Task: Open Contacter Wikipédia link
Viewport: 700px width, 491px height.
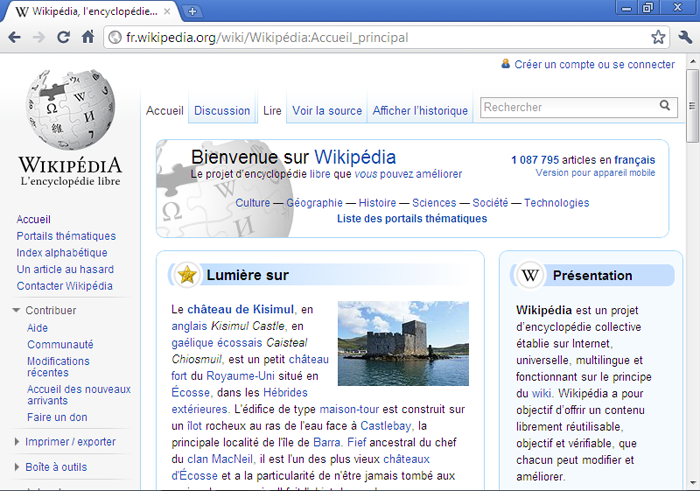Action: (64, 286)
